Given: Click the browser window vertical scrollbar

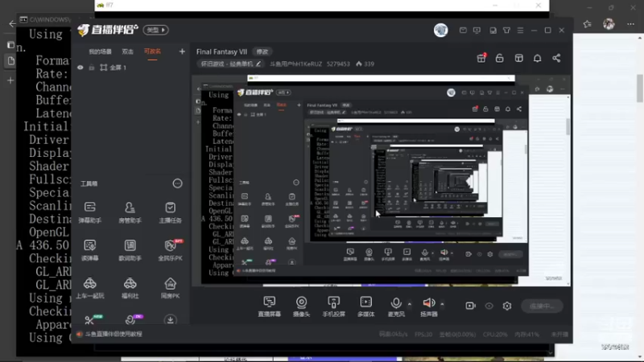Looking at the screenshot, I should [x=640, y=88].
